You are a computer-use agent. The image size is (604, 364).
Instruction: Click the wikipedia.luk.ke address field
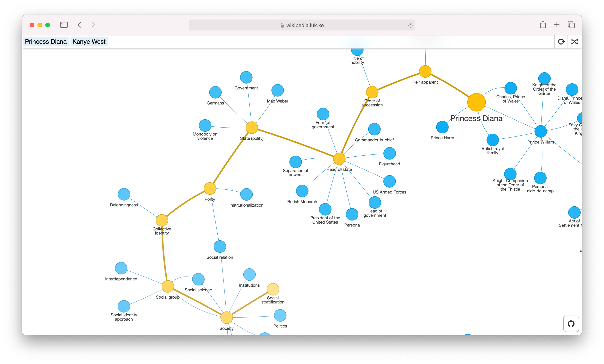tap(302, 25)
